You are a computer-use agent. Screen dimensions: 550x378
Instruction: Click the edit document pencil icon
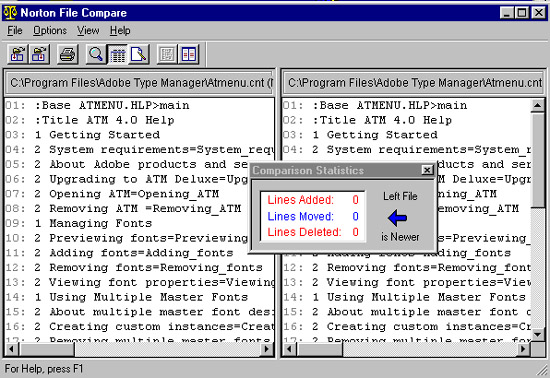click(139, 54)
